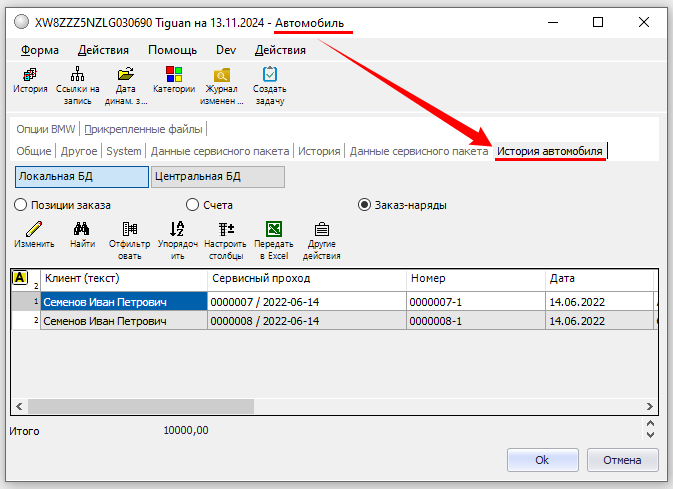
Task: Open Настроить столбцы column settings
Action: click(225, 229)
